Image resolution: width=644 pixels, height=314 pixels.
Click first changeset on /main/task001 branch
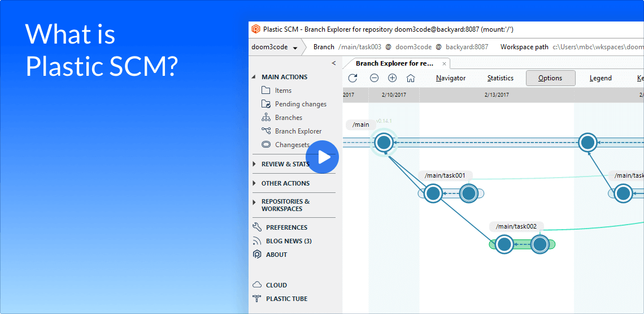(x=433, y=193)
